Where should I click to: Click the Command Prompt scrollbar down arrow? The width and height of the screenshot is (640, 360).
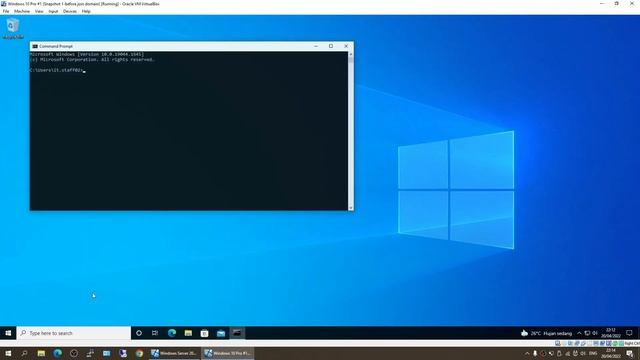point(351,208)
